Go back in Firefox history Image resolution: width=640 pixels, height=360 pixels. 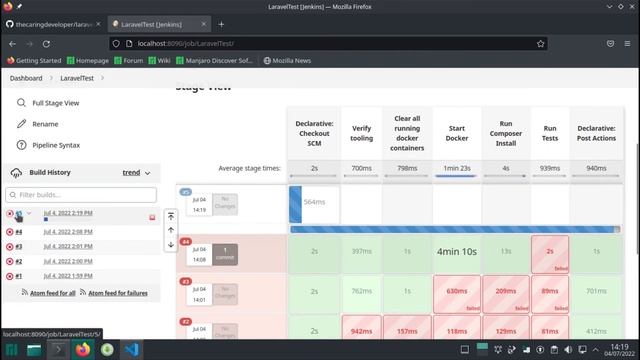tap(13, 44)
